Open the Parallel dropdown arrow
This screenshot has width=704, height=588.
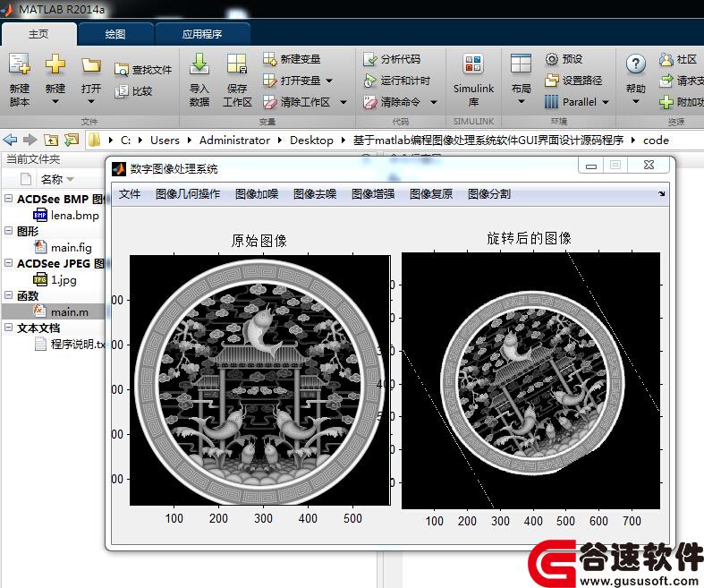[606, 102]
